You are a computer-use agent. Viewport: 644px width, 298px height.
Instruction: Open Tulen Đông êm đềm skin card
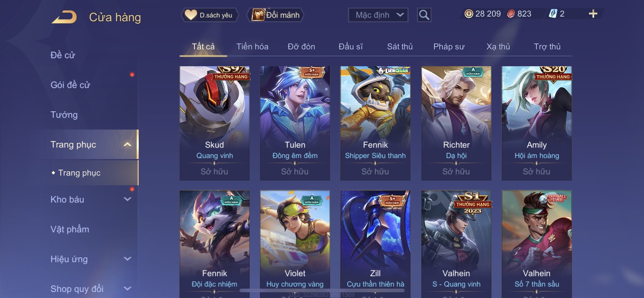pyautogui.click(x=295, y=123)
